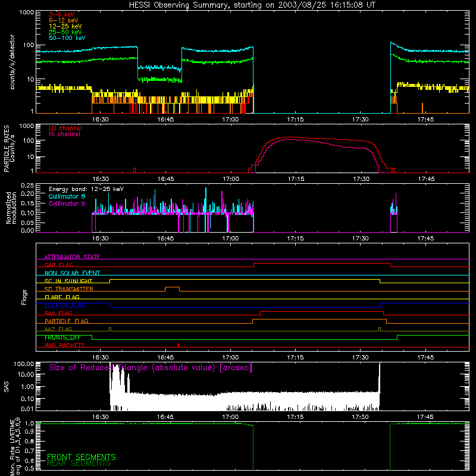Image resolution: width=476 pixels, height=476 pixels.
Task: Click the A4Z_FLAG label
Action: point(58,329)
